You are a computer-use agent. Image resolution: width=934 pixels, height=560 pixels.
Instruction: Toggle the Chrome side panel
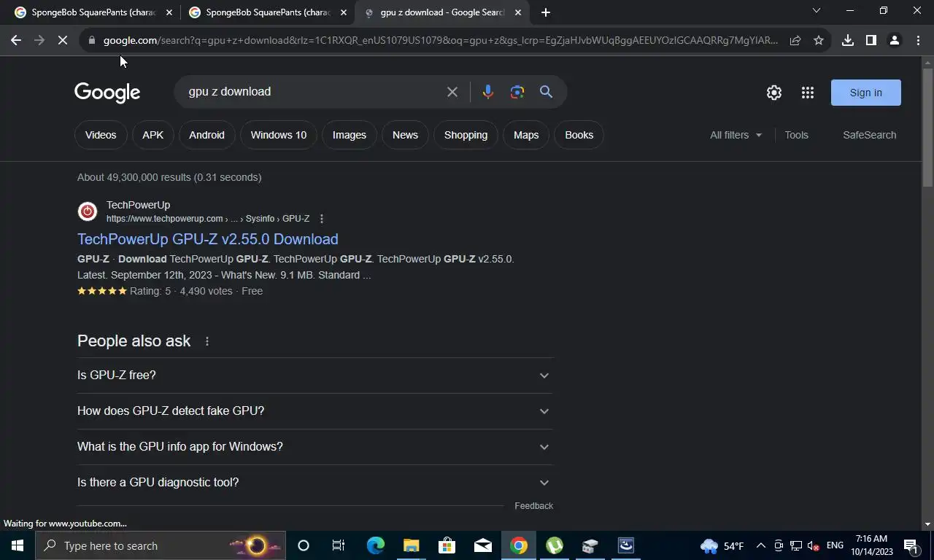(871, 41)
